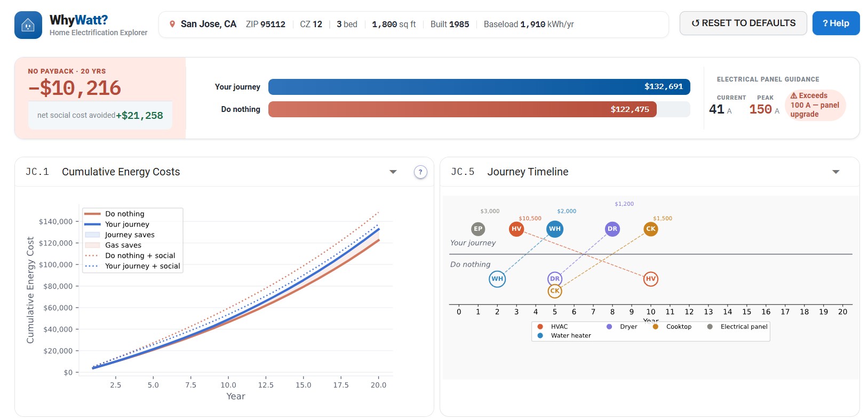Click the WhyWatt house logo icon
868x419 pixels.
pyautogui.click(x=28, y=25)
